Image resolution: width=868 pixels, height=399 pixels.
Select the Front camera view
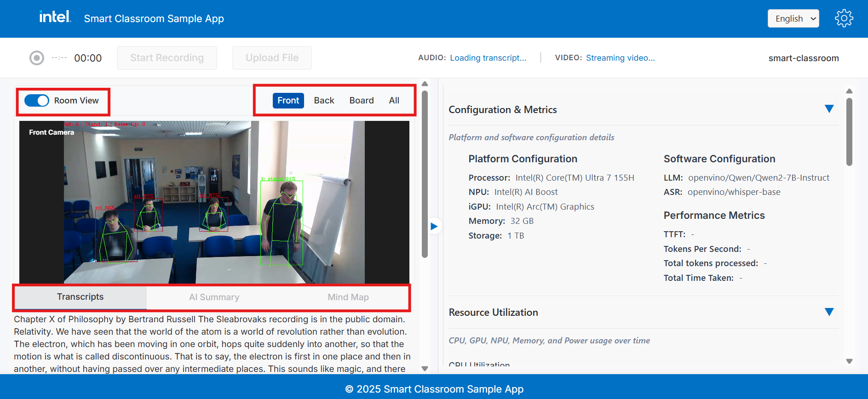coord(288,101)
